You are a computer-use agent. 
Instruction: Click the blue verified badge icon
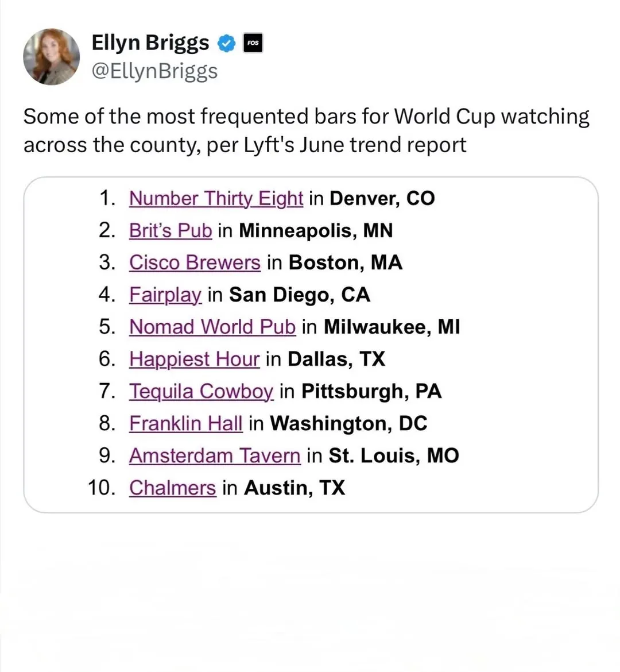(x=227, y=43)
